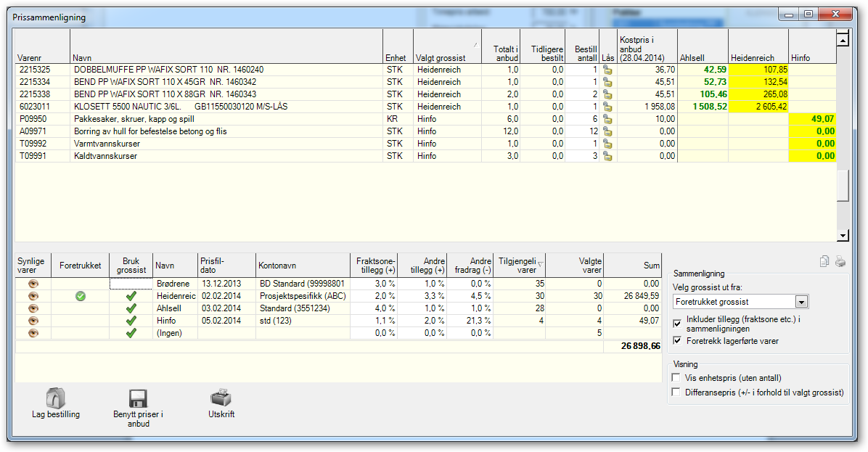Sort by Valgt grossist column header
The image size is (868, 452).
pyautogui.click(x=447, y=46)
